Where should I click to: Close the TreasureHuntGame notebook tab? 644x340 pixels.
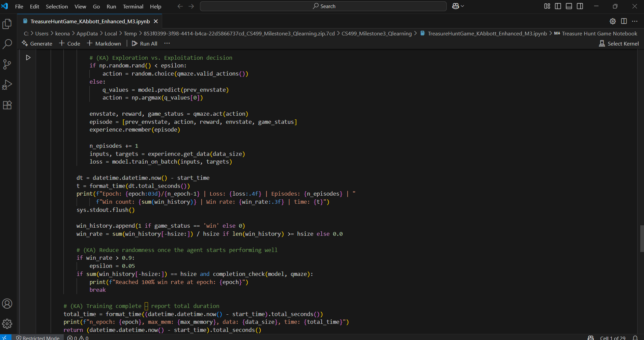click(156, 21)
